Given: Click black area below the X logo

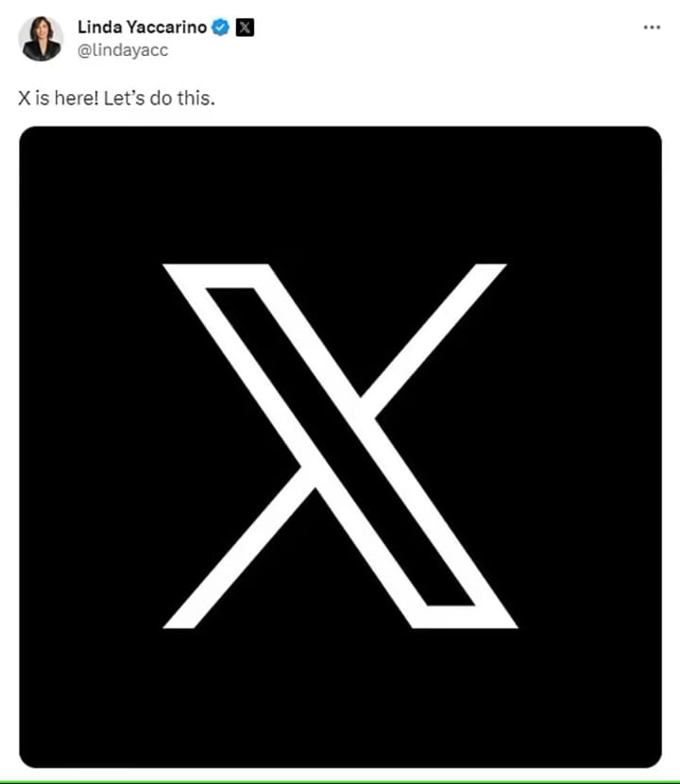Looking at the screenshot, I should (341, 697).
